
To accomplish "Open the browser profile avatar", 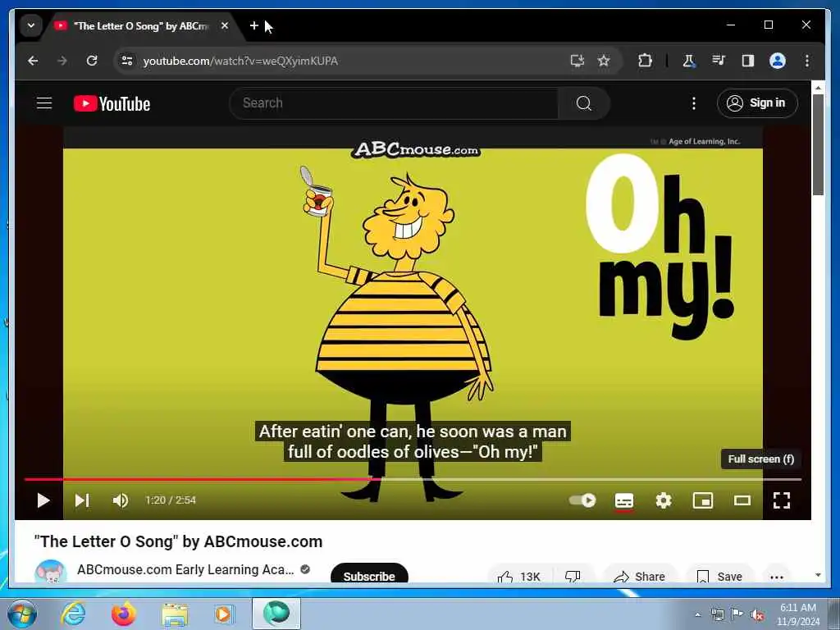I will 778,61.
